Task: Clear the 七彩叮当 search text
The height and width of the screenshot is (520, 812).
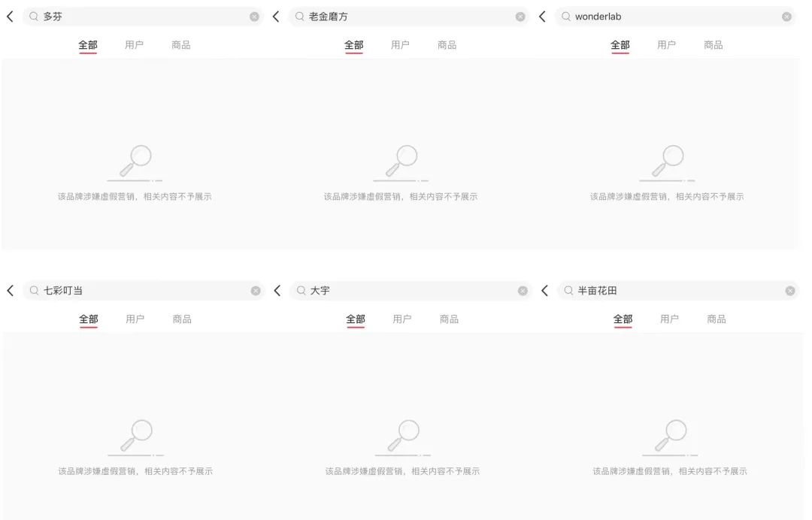Action: click(x=256, y=291)
